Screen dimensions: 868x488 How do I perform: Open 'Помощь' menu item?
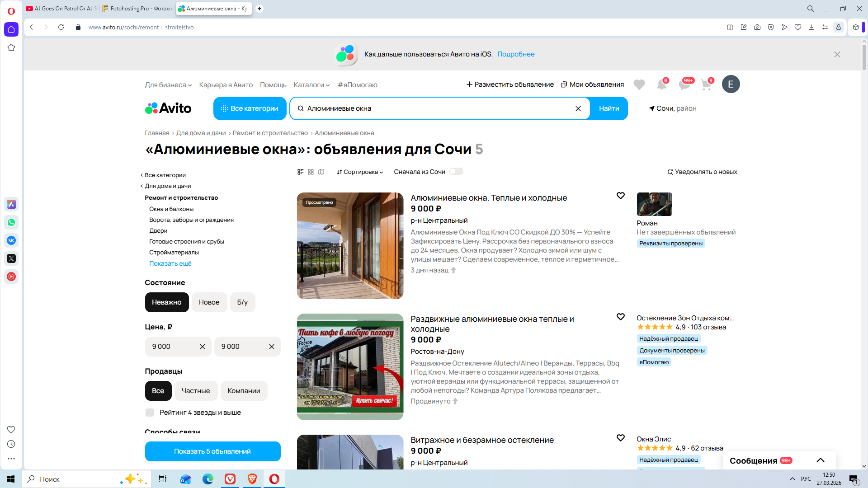pos(273,85)
